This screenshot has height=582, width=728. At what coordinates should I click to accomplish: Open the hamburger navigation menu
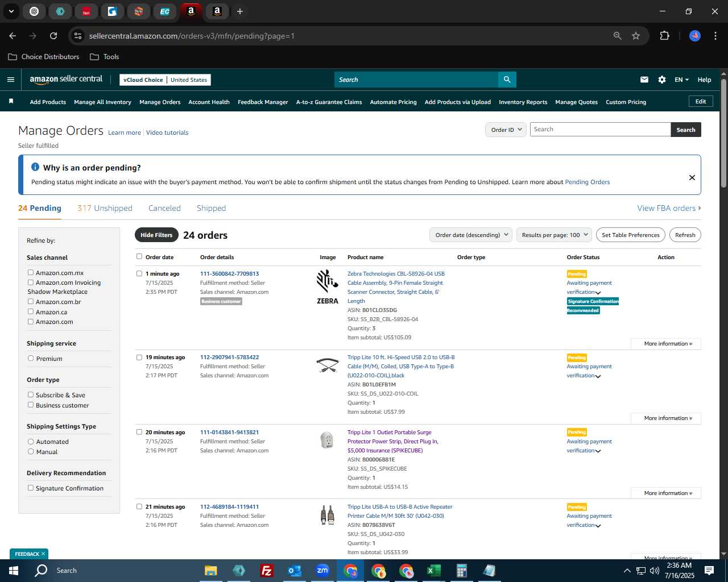point(11,80)
